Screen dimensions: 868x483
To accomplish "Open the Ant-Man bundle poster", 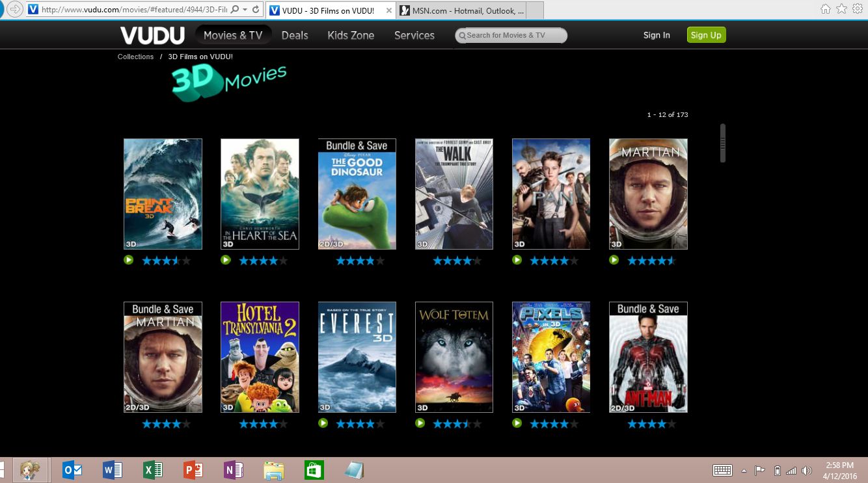I will coord(648,357).
